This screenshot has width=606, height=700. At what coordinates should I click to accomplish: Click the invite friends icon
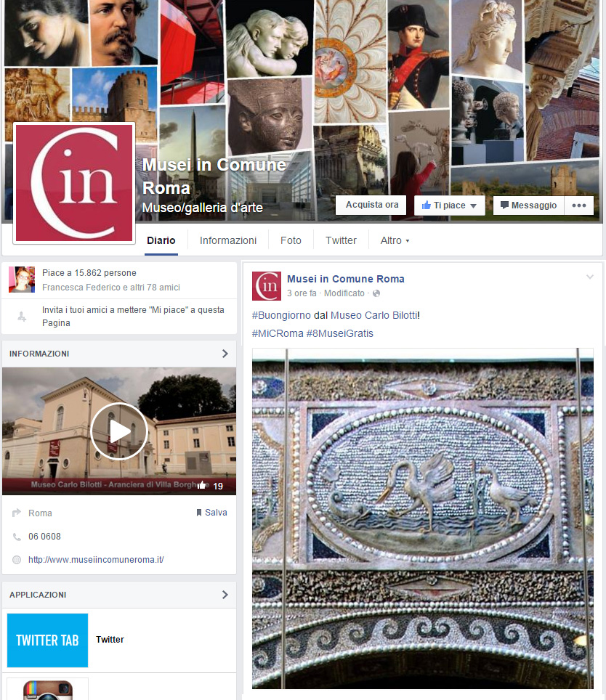[22, 317]
